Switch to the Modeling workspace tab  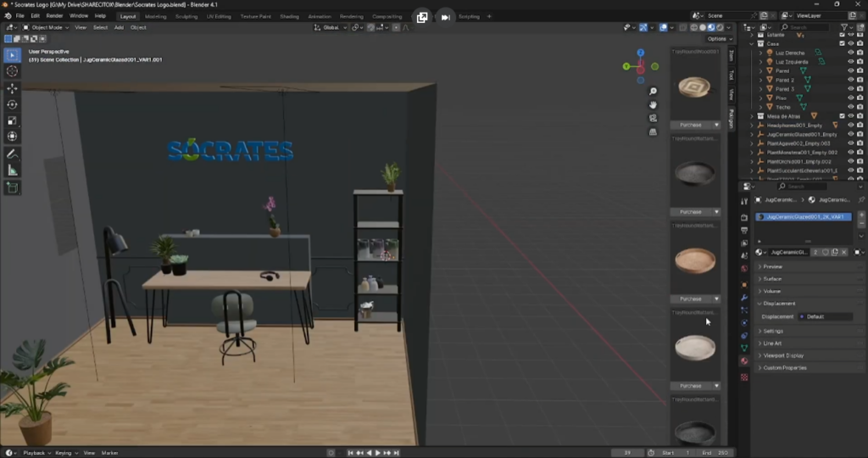(155, 17)
